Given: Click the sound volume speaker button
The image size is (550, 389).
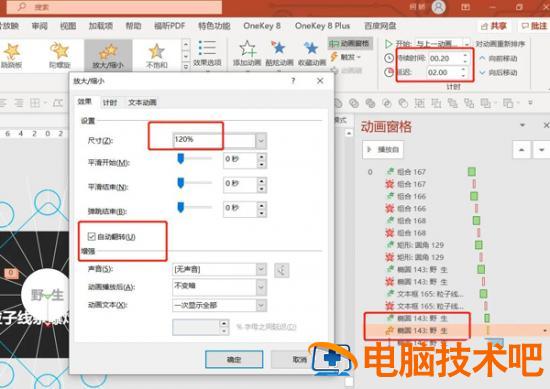Looking at the screenshot, I should [x=282, y=270].
